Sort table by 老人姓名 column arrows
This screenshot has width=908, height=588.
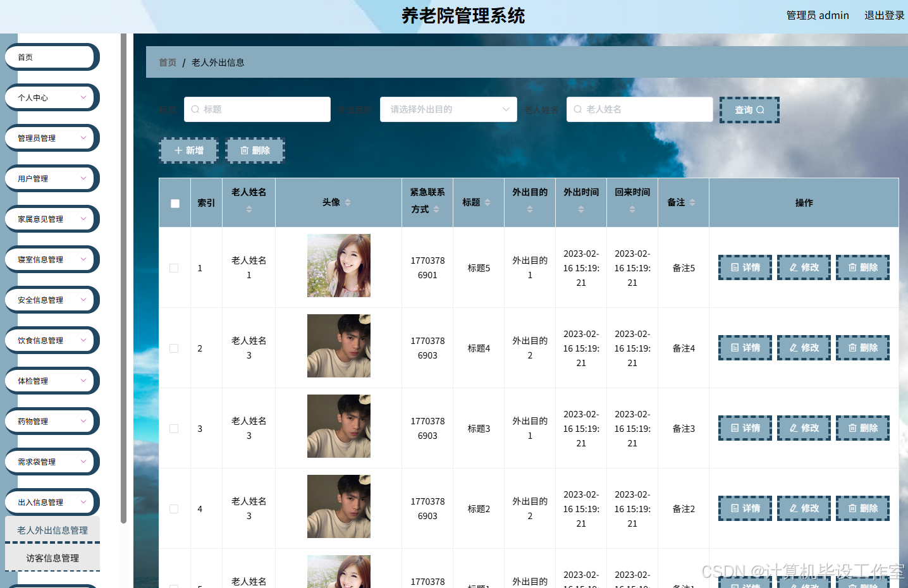(249, 209)
